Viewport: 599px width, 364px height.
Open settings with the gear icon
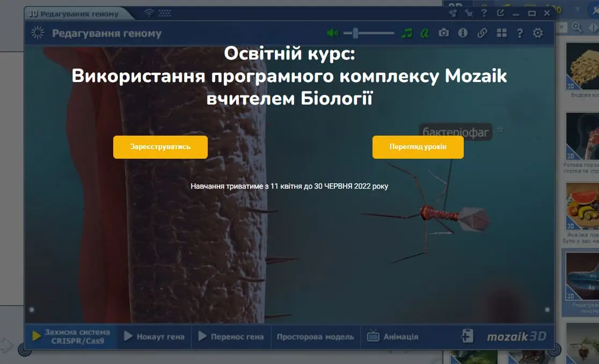(538, 33)
